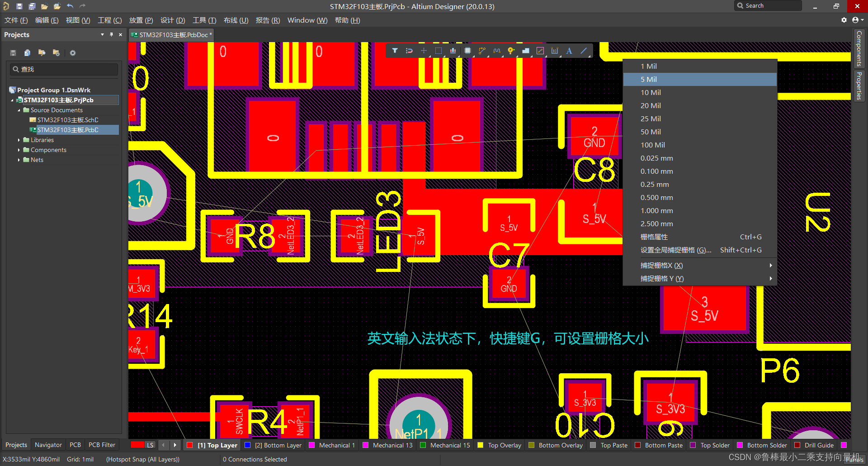Choose 0.100 mm grid option
This screenshot has height=466, width=868.
pyautogui.click(x=700, y=171)
